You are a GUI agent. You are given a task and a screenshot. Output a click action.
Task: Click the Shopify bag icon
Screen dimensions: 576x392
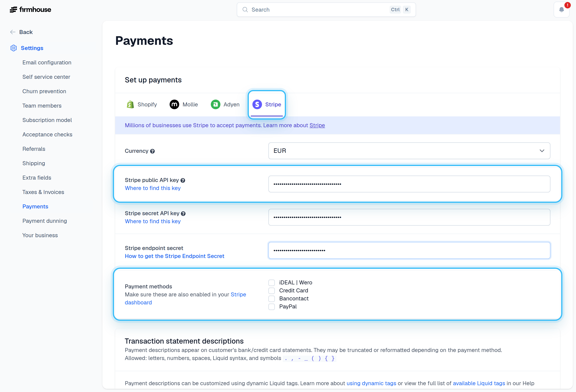pos(130,105)
